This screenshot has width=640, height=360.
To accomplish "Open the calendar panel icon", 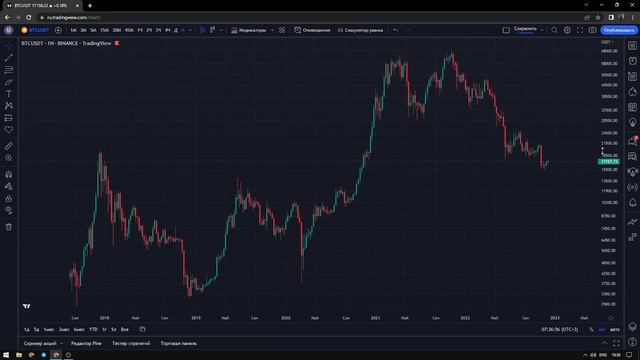I will pos(632,107).
